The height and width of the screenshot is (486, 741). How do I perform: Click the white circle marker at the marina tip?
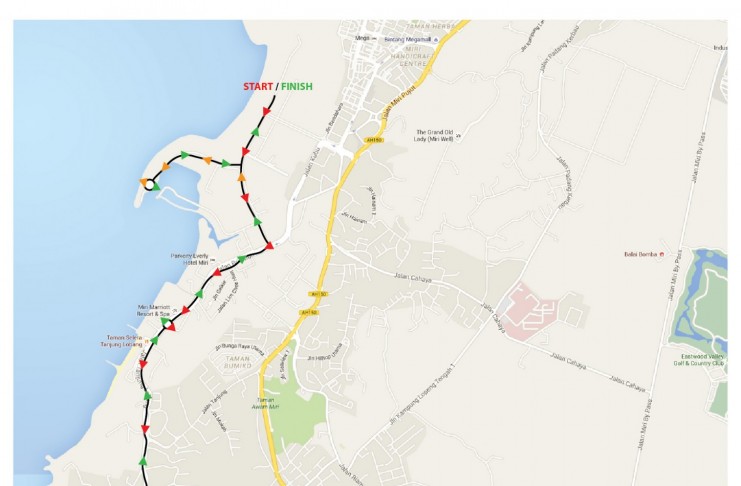[149, 185]
